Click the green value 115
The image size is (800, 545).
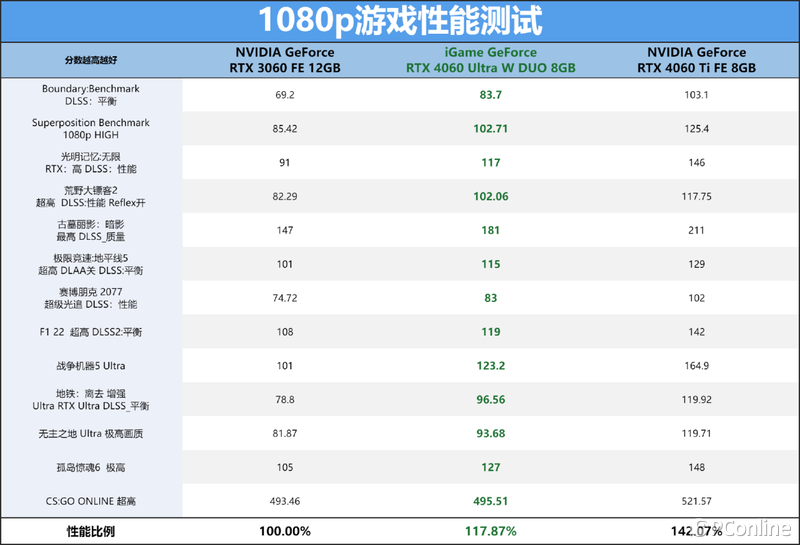[x=490, y=264]
